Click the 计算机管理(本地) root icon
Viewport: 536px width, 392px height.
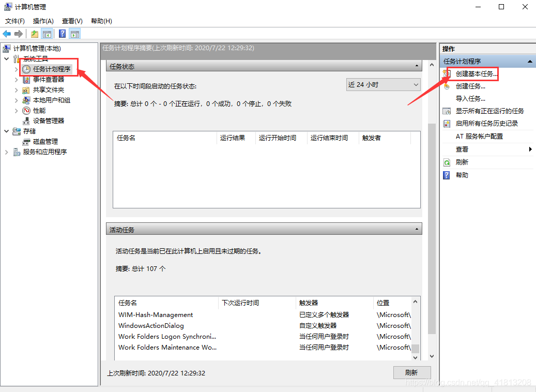7,49
